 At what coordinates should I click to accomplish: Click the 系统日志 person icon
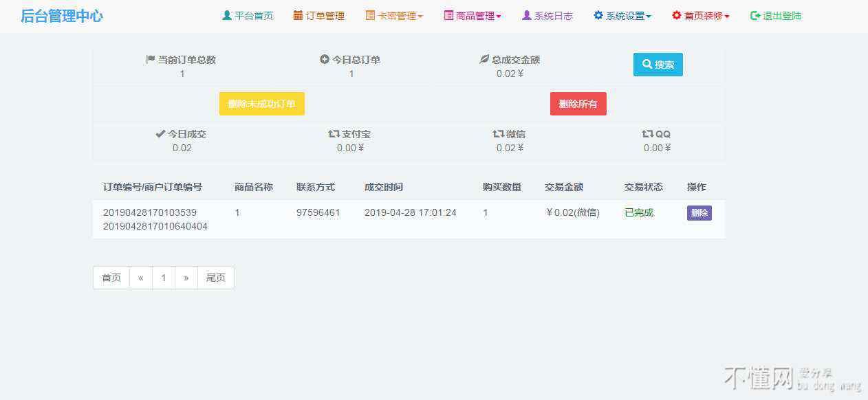[527, 15]
